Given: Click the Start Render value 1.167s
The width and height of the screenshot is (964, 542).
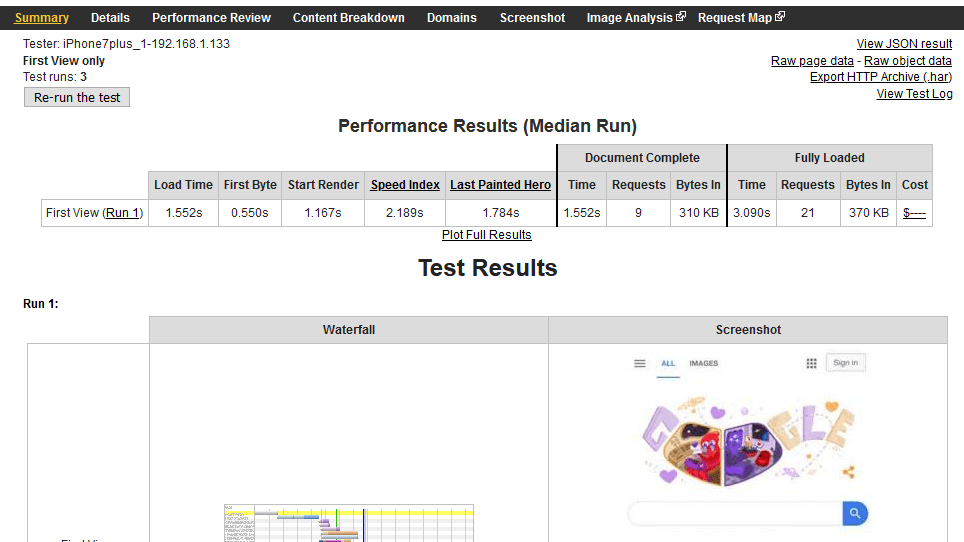Looking at the screenshot, I should click(323, 213).
